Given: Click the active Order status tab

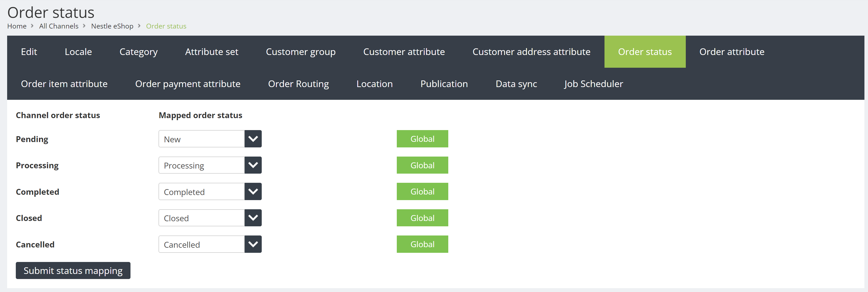Looking at the screenshot, I should 645,52.
